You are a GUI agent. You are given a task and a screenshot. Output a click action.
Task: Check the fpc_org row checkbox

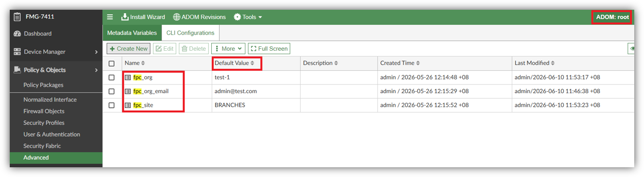click(x=112, y=78)
